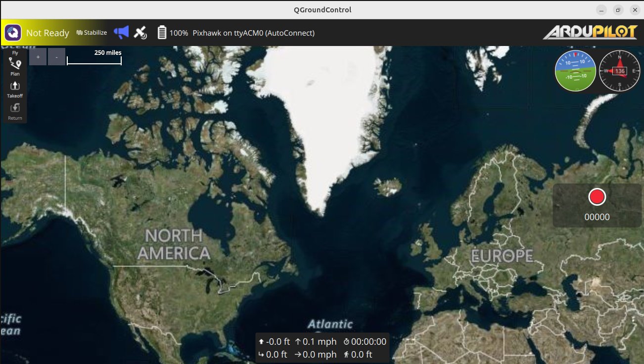
Task: Click Pixhawk on ttyACM0 connection text
Action: [253, 33]
